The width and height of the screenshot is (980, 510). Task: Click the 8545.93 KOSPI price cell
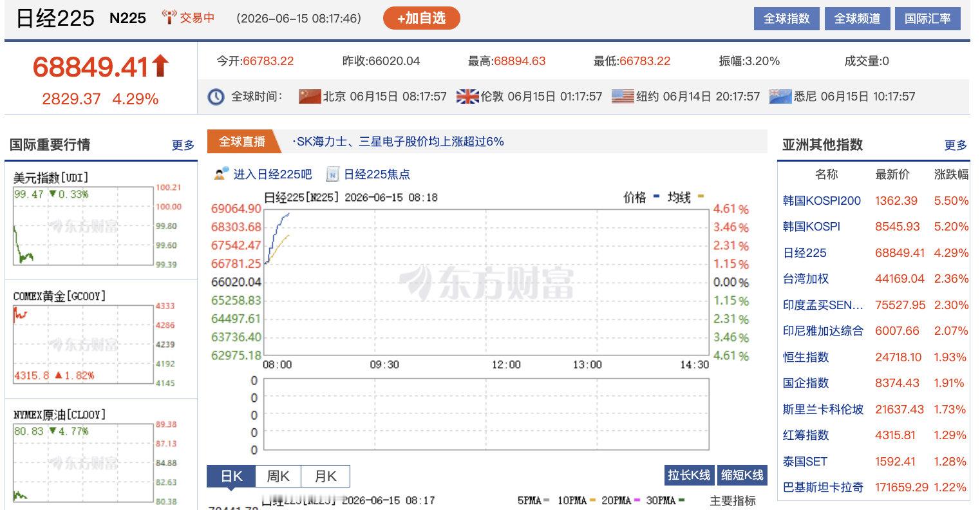click(x=896, y=227)
